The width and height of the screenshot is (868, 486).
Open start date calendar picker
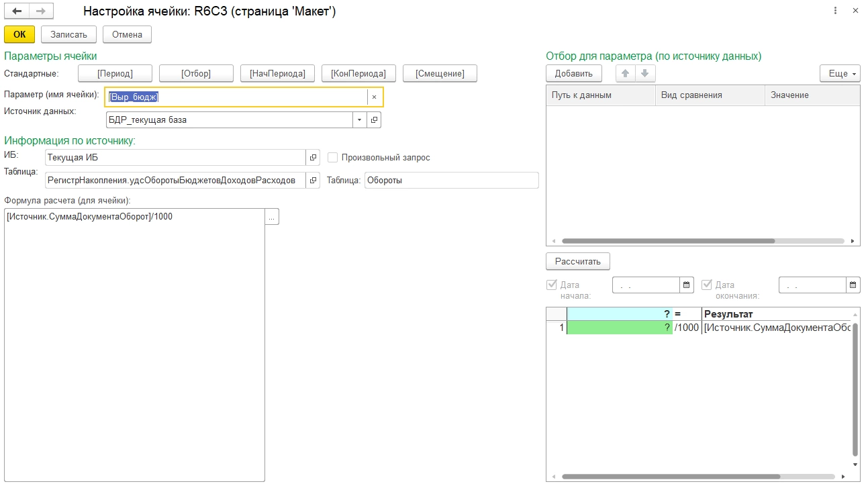click(687, 285)
